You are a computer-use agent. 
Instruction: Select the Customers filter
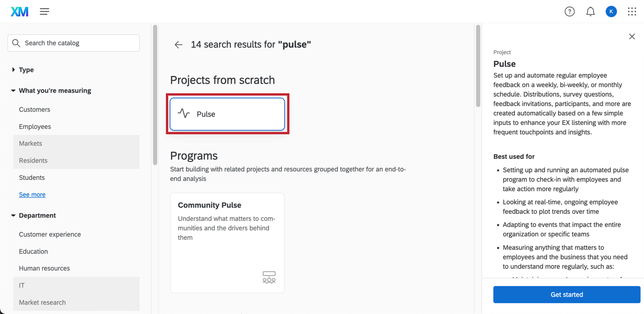point(34,110)
